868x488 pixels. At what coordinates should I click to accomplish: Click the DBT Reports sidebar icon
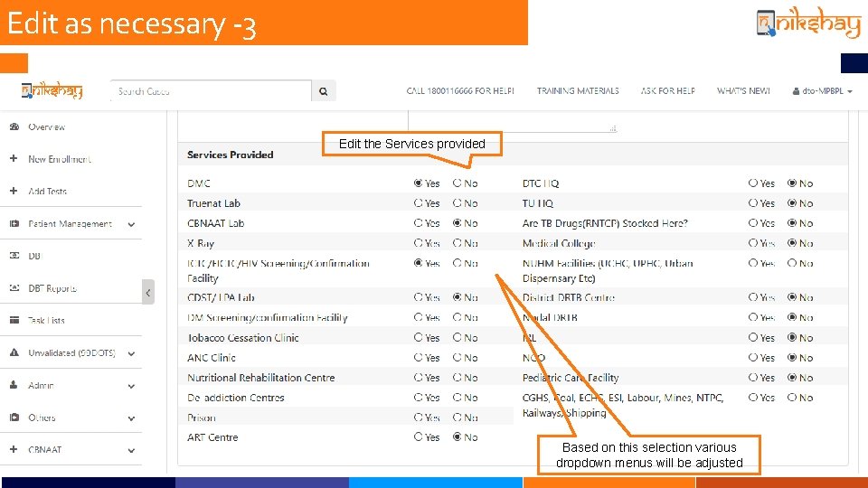point(14,288)
